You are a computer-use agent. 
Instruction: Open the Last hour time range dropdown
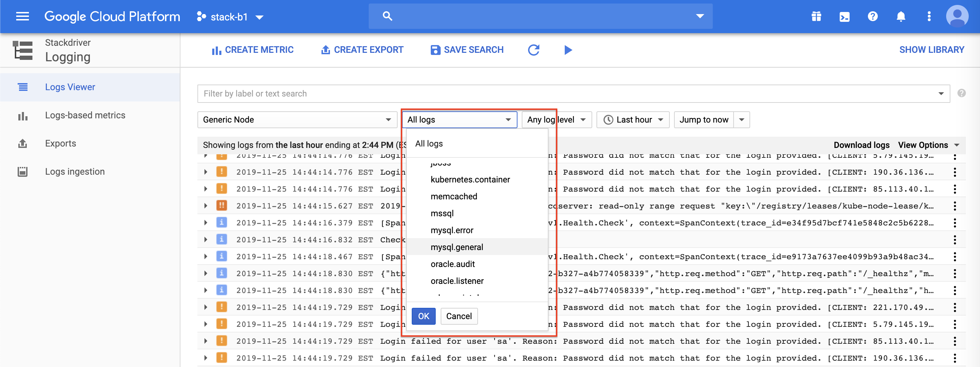pos(633,120)
